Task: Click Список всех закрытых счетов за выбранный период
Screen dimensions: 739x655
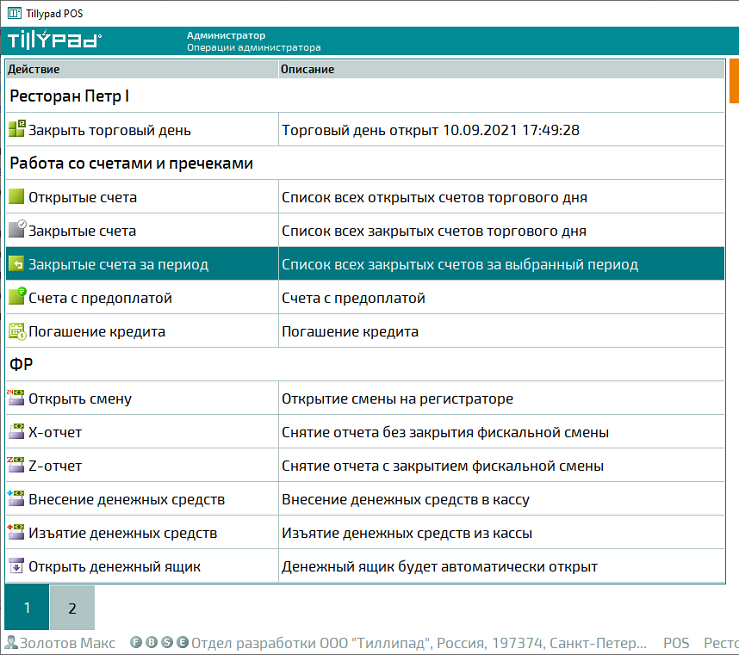Action: pyautogui.click(x=460, y=264)
